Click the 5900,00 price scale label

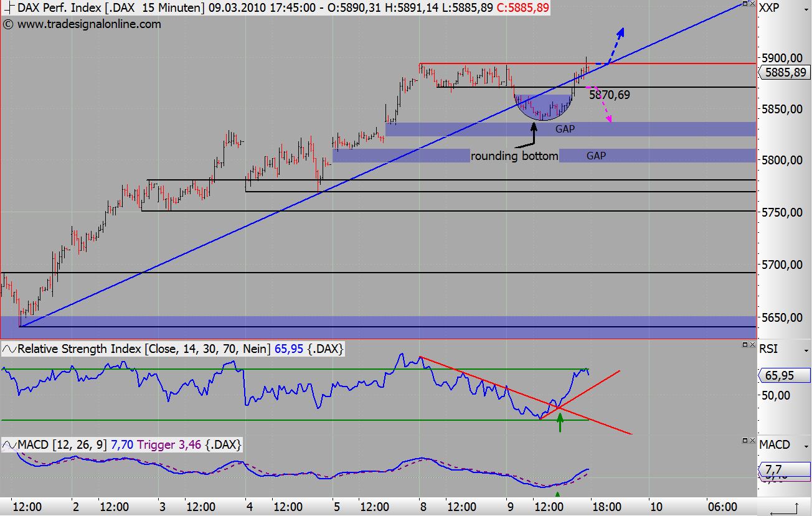[783, 58]
